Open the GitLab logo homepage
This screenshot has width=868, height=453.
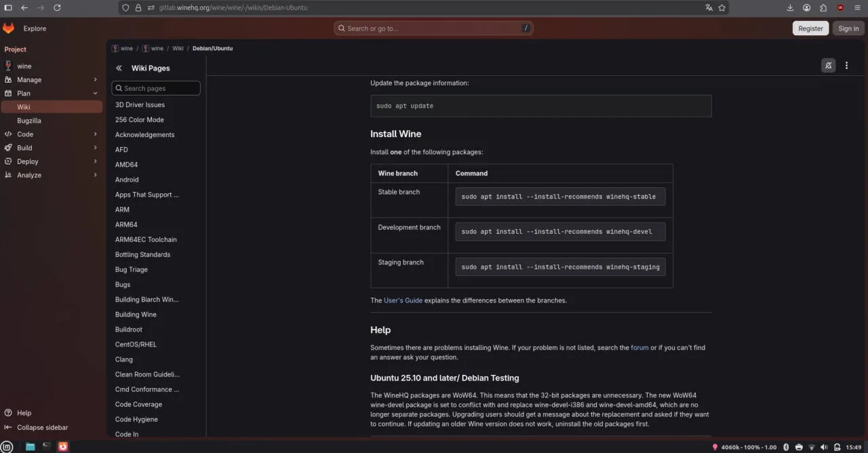(x=8, y=28)
